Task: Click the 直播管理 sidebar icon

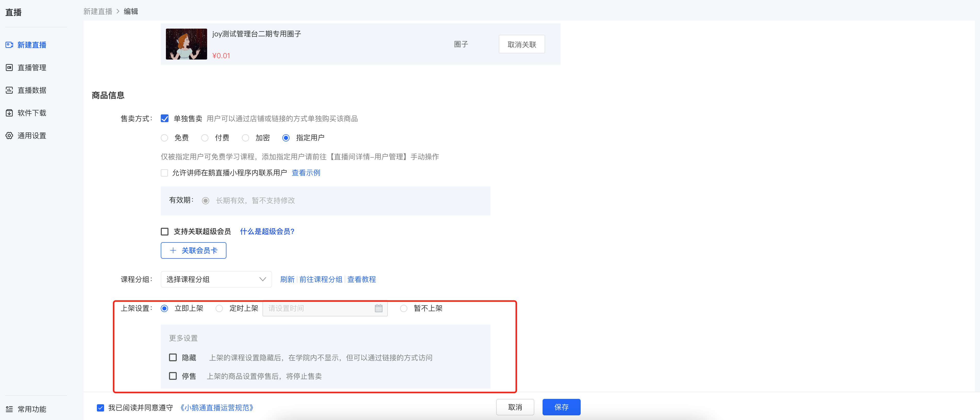Action: 9,68
